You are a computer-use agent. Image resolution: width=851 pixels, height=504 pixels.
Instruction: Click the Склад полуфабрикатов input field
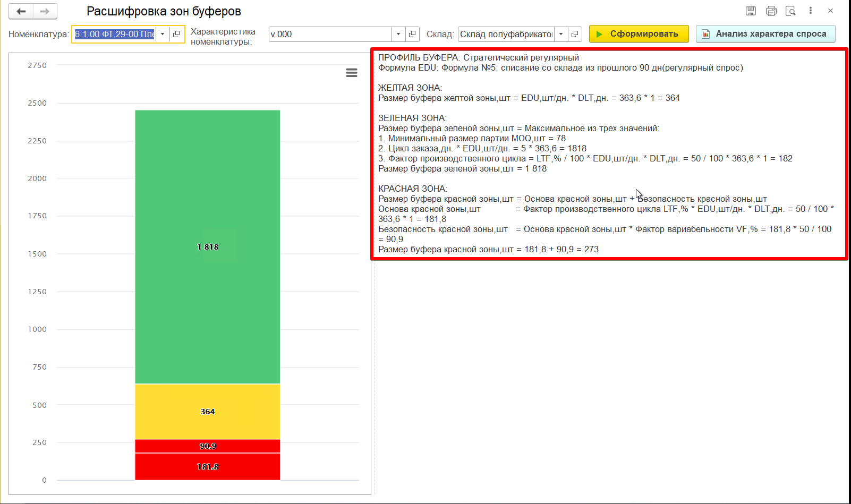(x=506, y=34)
